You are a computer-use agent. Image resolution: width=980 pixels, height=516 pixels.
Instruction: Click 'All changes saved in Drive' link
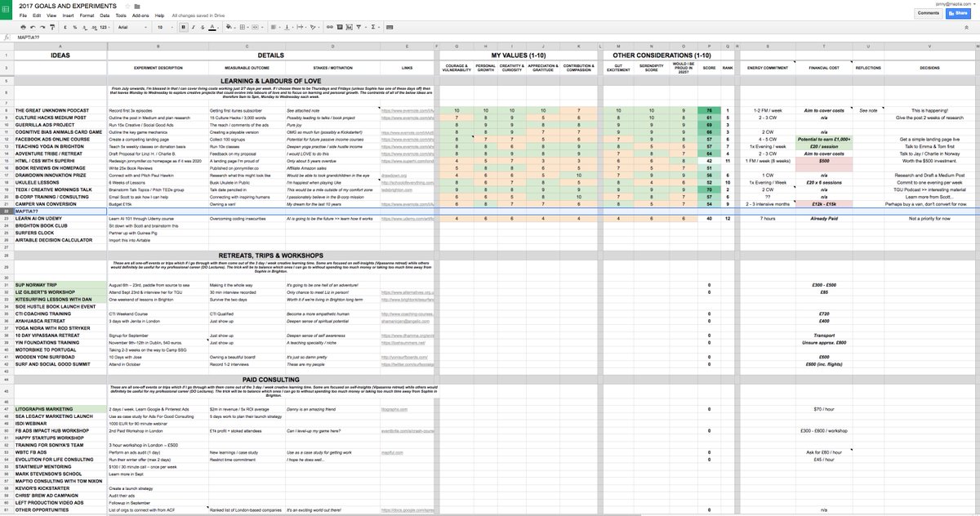coord(198,16)
